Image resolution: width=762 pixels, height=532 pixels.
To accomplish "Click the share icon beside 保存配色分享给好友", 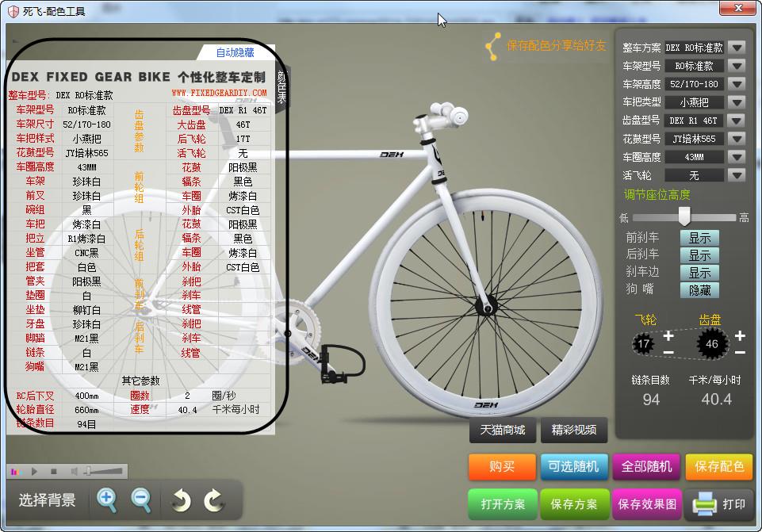I will (x=492, y=47).
